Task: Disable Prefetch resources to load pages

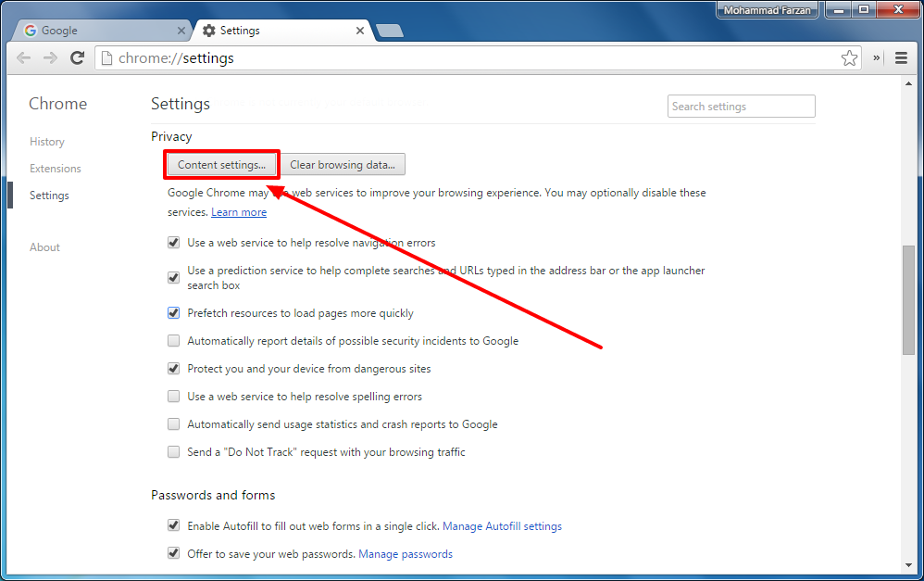Action: pyautogui.click(x=173, y=312)
